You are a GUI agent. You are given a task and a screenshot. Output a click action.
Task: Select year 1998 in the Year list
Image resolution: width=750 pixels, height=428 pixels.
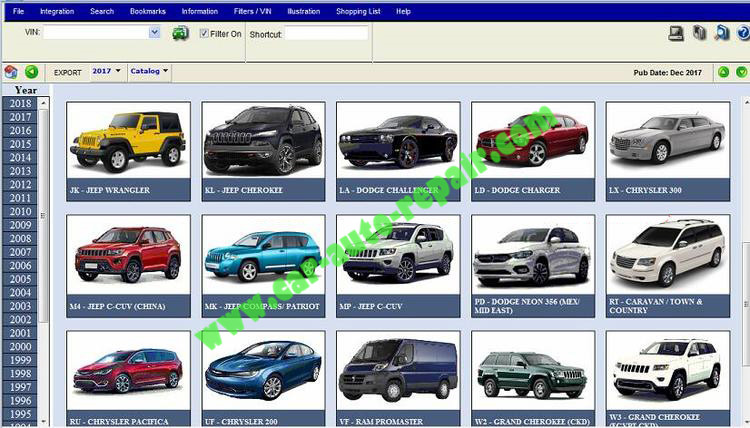click(x=20, y=373)
